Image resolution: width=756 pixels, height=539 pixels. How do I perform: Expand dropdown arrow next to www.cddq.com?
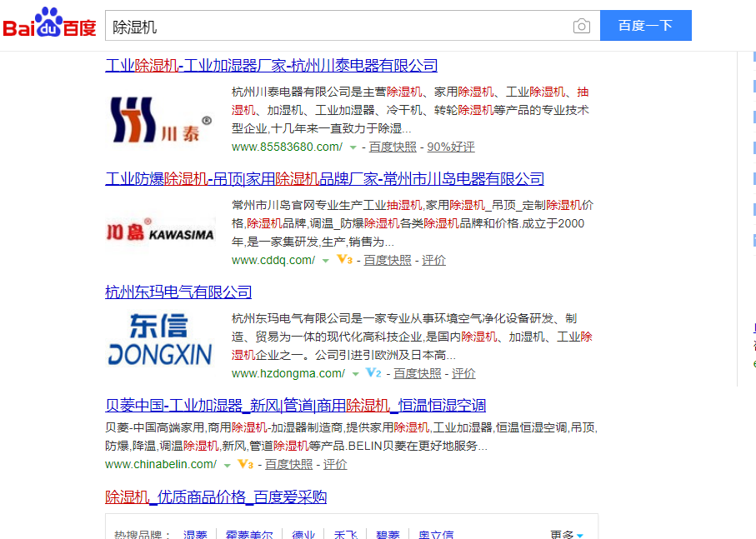pos(326,261)
